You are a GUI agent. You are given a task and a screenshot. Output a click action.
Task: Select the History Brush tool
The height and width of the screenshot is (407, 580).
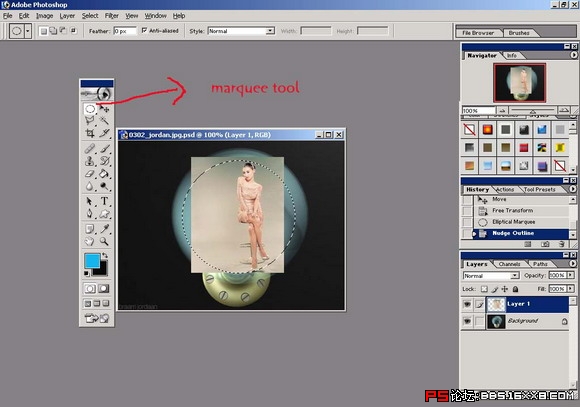click(105, 161)
